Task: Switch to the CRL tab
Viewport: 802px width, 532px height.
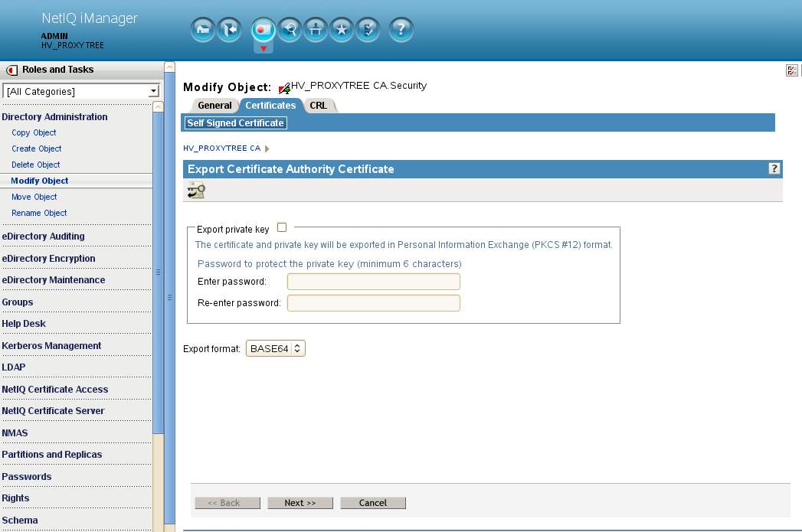Action: click(318, 106)
